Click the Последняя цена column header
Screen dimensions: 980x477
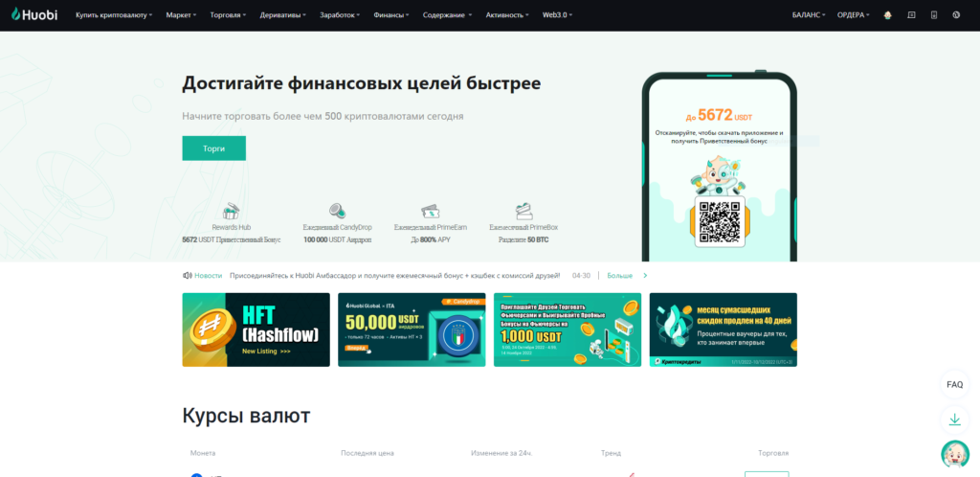pyautogui.click(x=367, y=453)
